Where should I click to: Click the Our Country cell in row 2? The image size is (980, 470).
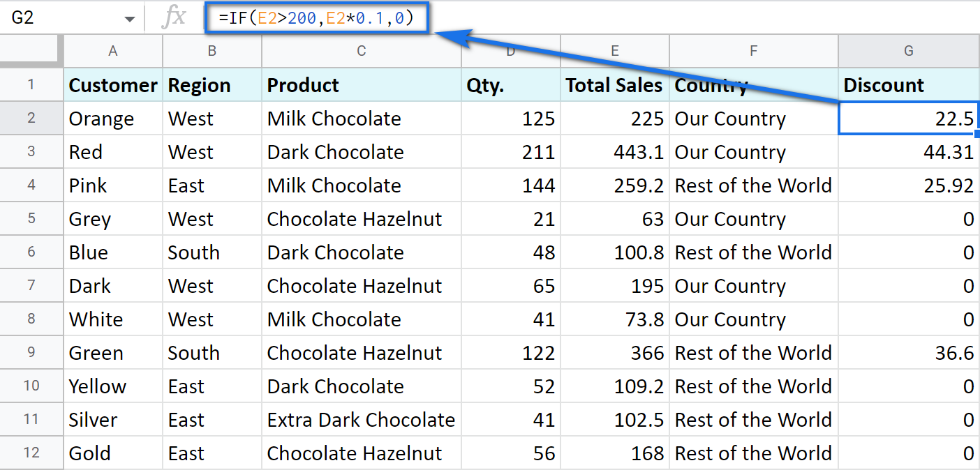point(730,118)
